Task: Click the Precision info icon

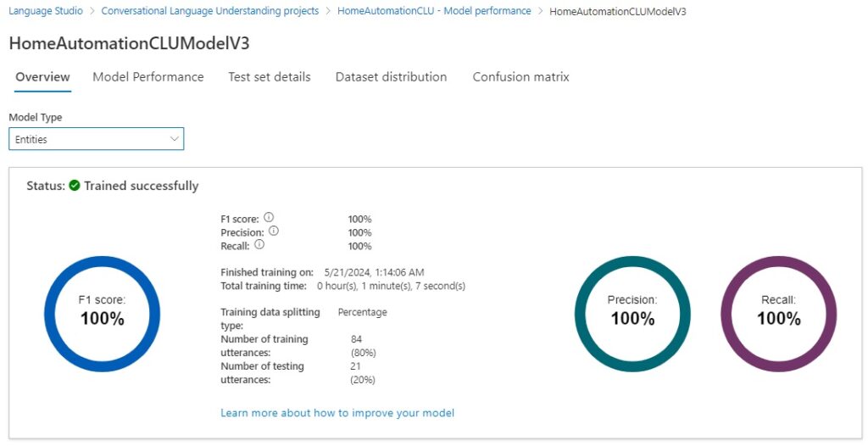Action: pos(274,231)
